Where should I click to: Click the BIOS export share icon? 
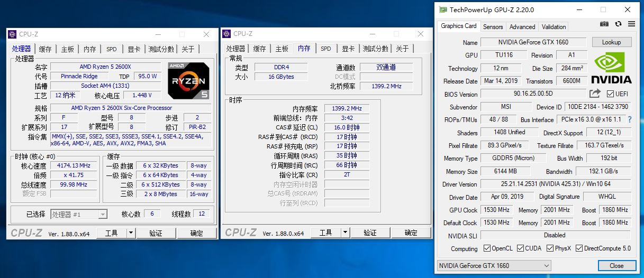click(595, 94)
